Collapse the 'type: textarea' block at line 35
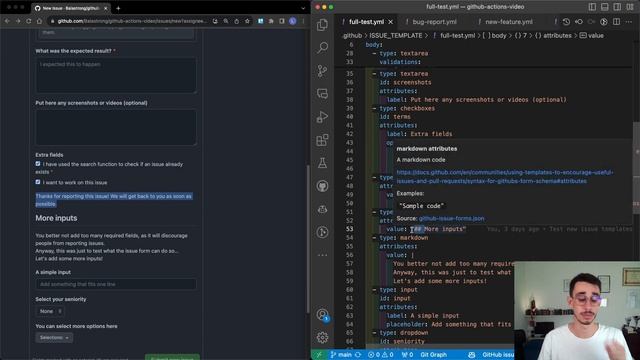The image size is (640, 360). (374, 74)
